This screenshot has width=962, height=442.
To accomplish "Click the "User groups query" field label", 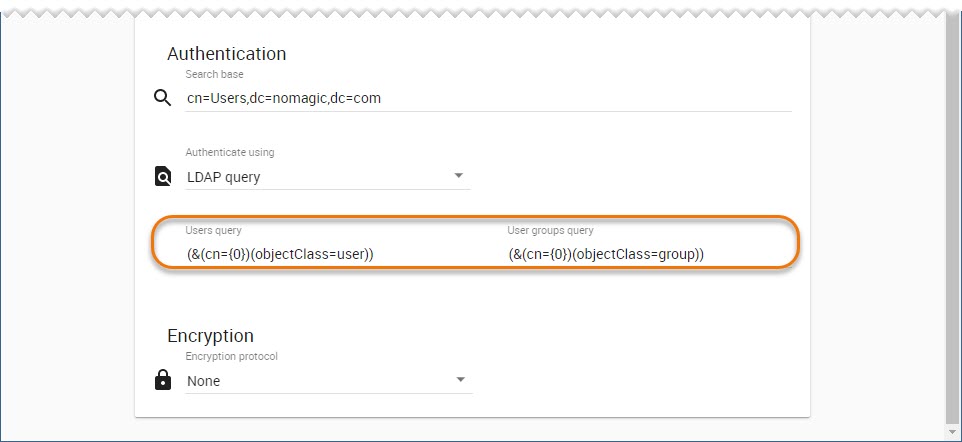I will (x=550, y=231).
